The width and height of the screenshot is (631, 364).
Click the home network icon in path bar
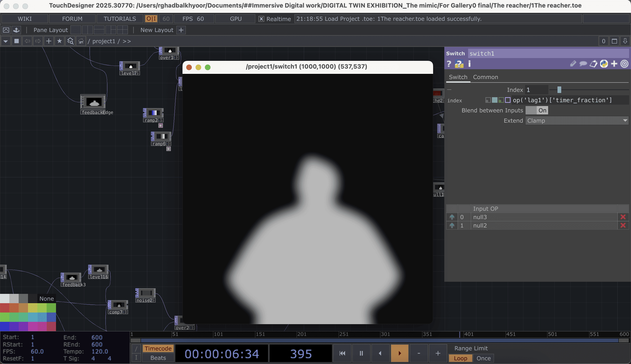pyautogui.click(x=81, y=41)
